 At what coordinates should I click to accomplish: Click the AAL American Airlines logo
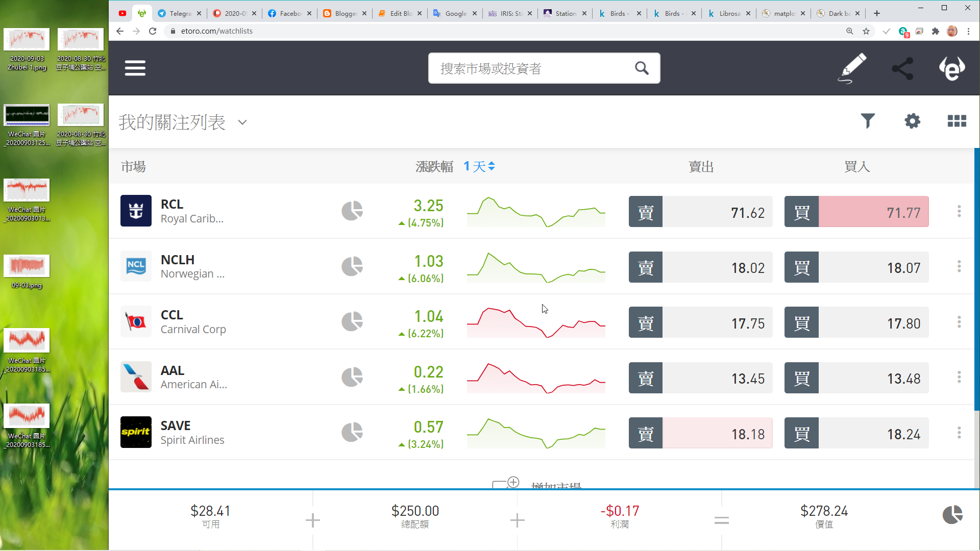tap(136, 377)
